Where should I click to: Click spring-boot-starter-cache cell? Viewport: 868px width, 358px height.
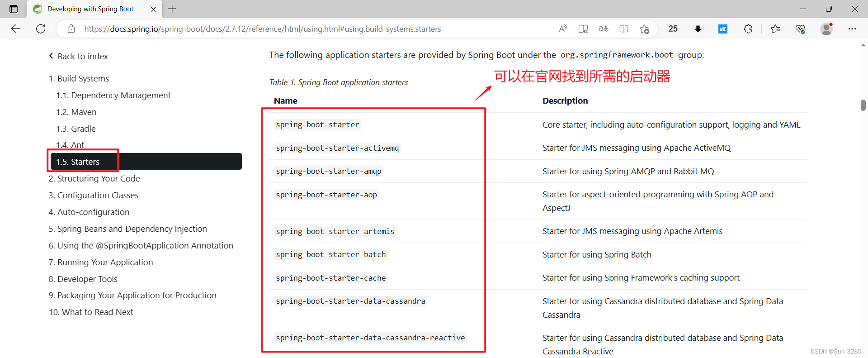pyautogui.click(x=331, y=278)
